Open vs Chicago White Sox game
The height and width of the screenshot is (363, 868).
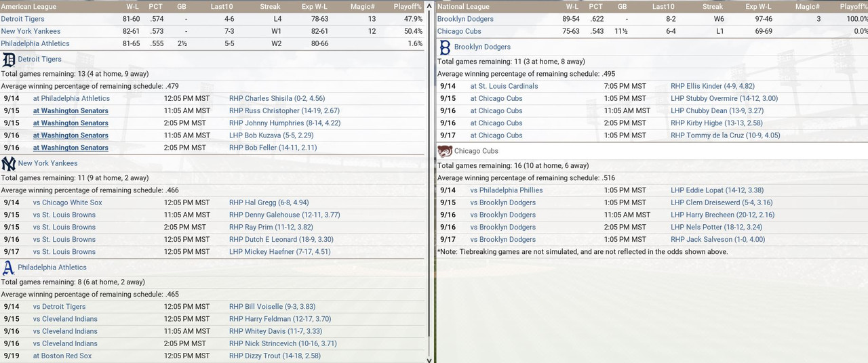(x=68, y=202)
